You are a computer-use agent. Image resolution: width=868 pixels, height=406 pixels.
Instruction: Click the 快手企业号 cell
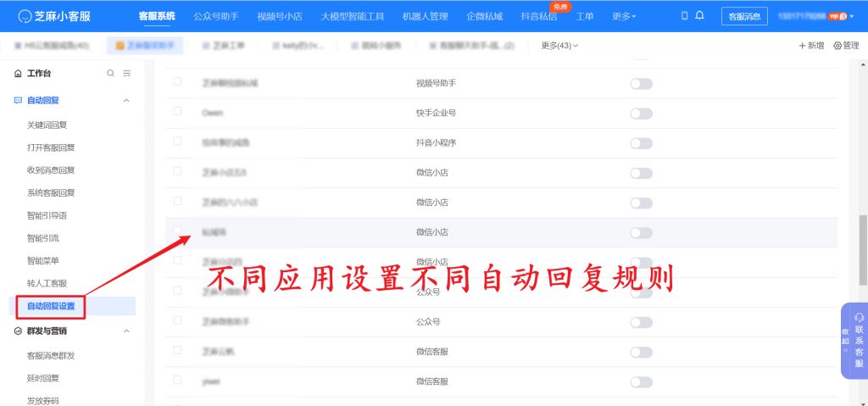pos(437,113)
